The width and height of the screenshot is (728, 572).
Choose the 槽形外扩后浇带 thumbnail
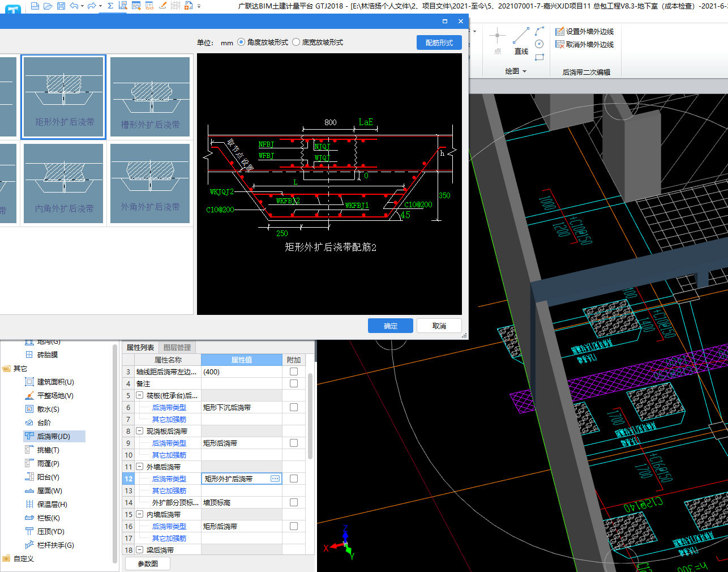[x=150, y=97]
